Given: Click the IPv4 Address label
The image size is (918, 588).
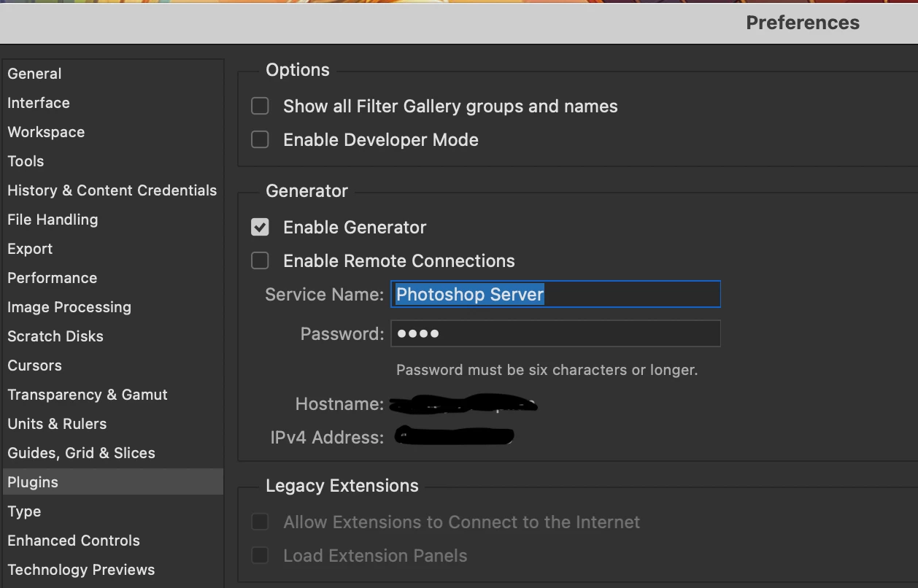Looking at the screenshot, I should coord(327,438).
